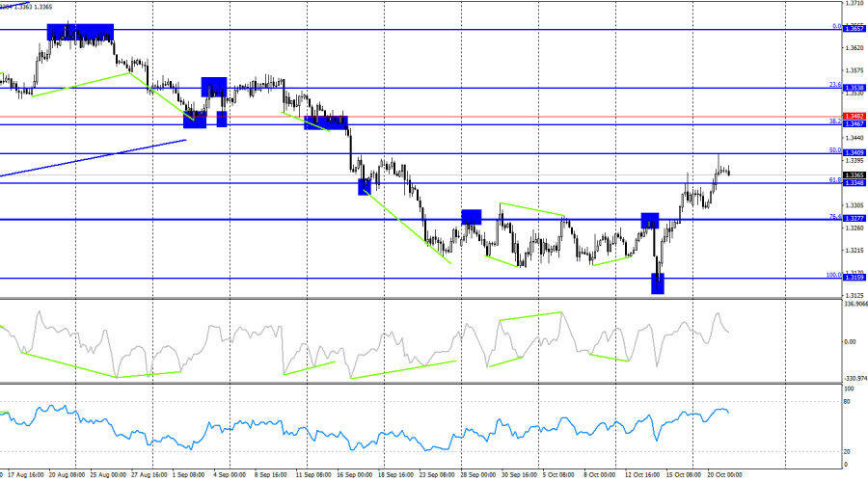The image size is (868, 482).
Task: Click the 1.3409 Fibonacci price label
Action: click(854, 152)
